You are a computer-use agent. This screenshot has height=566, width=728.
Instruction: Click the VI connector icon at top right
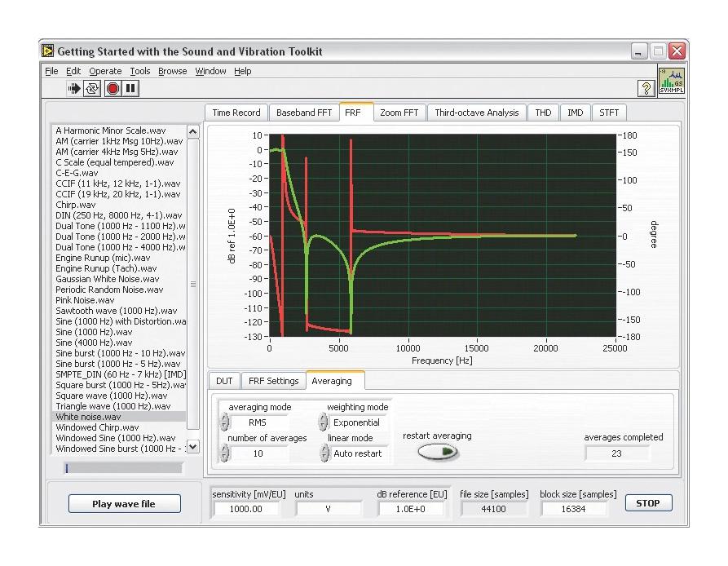click(672, 80)
